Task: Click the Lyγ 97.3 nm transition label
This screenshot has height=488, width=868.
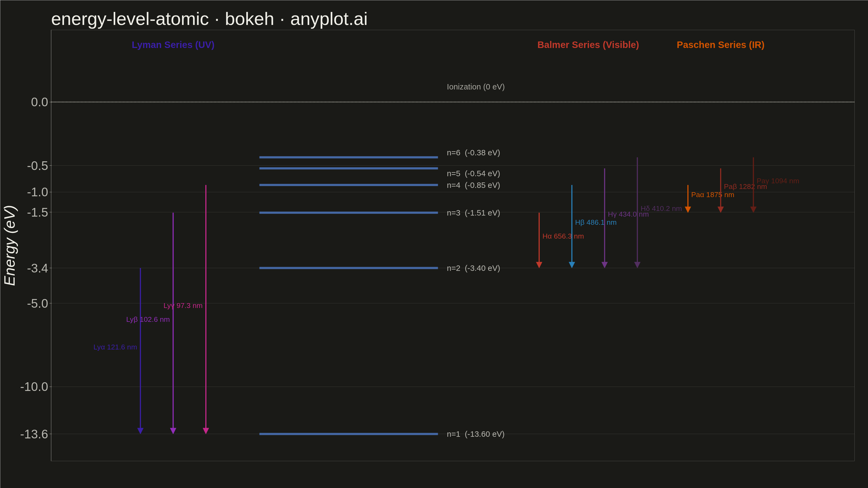Action: pyautogui.click(x=183, y=306)
